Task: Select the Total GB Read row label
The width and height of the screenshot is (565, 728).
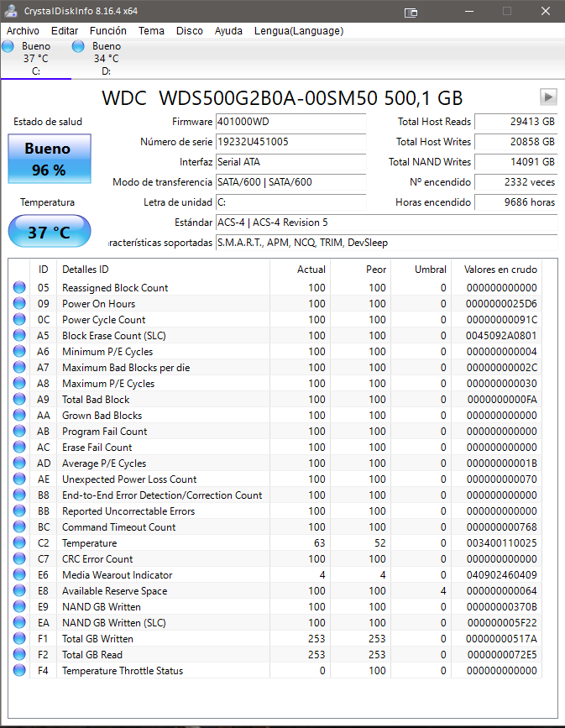Action: coord(92,655)
